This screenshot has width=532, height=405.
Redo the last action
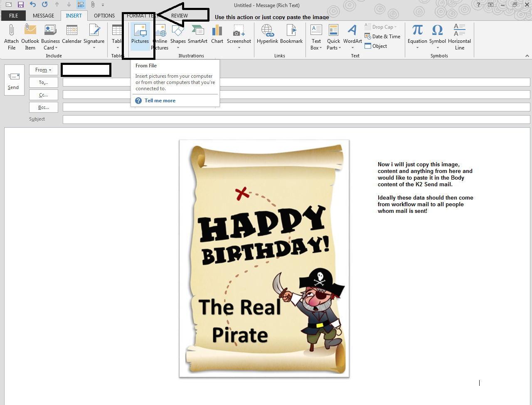point(45,5)
